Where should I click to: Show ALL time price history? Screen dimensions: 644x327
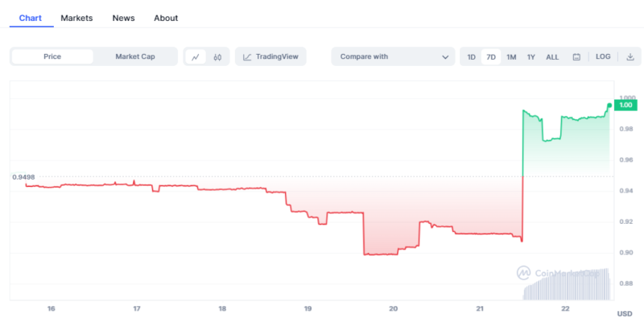click(552, 57)
